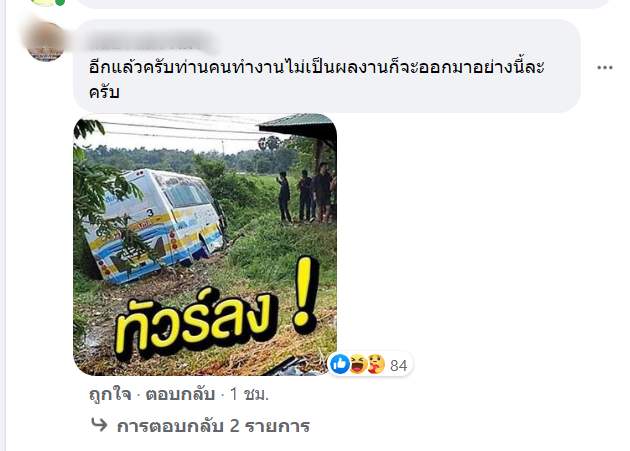
Task: Click the blue thumbs-up reaction icon
Action: tap(340, 364)
